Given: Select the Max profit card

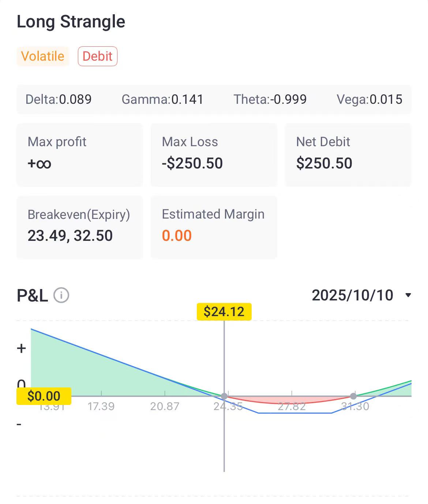Looking at the screenshot, I should (80, 155).
